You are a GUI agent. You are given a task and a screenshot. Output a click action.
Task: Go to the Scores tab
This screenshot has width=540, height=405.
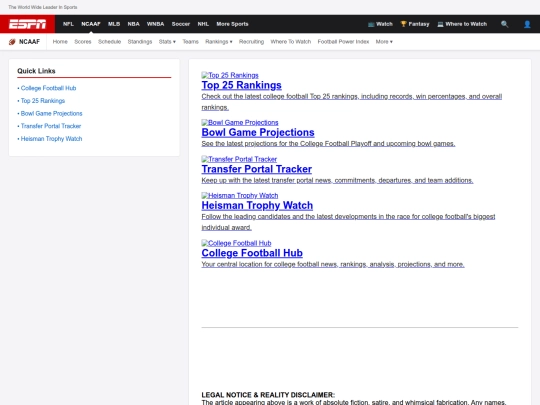83,42
